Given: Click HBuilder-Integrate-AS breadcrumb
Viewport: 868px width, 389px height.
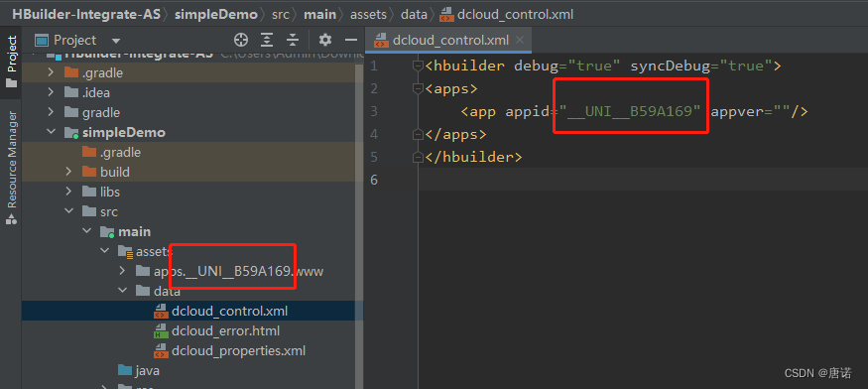Looking at the screenshot, I should click(x=85, y=15).
